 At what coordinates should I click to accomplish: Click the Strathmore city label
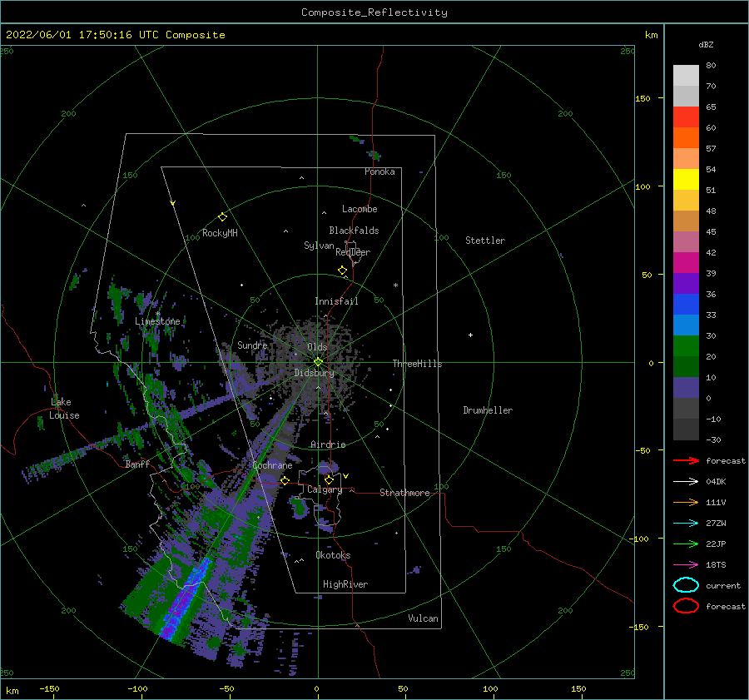point(404,493)
